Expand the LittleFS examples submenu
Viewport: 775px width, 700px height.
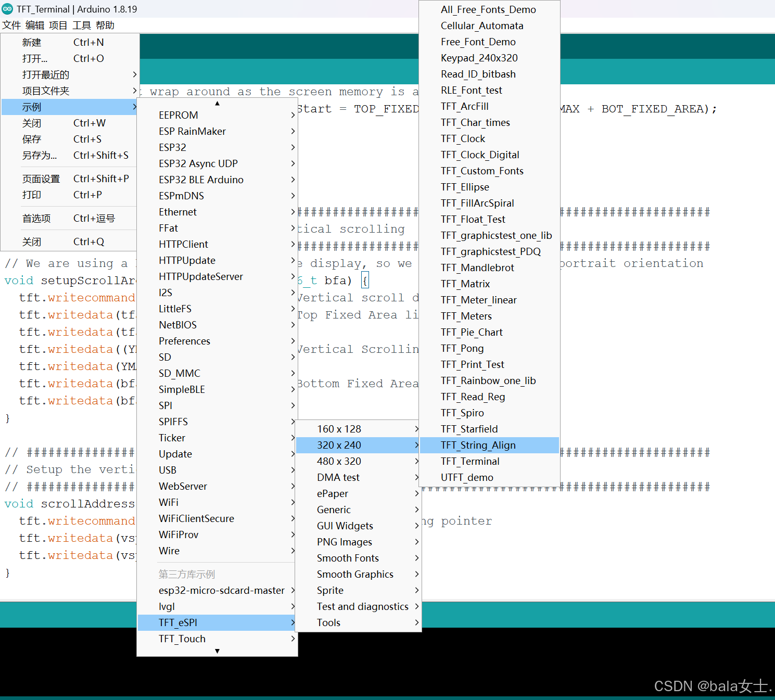pos(217,309)
